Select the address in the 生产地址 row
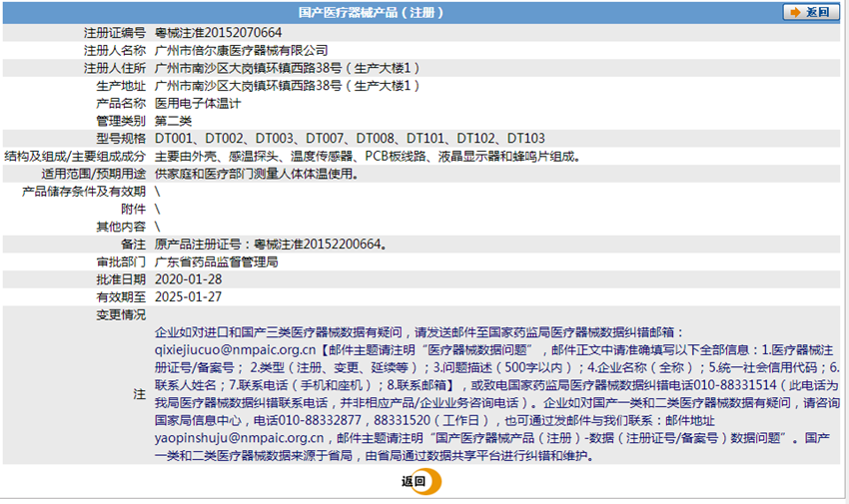Image resolution: width=849 pixels, height=504 pixels. pos(287,86)
